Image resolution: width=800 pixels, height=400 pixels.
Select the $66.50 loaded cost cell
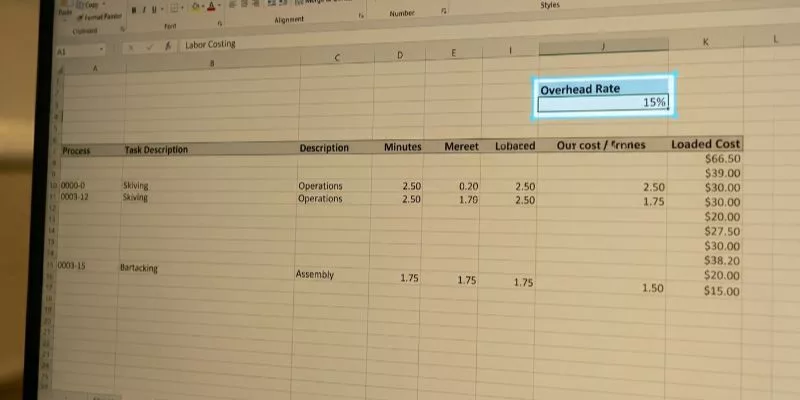click(x=705, y=159)
